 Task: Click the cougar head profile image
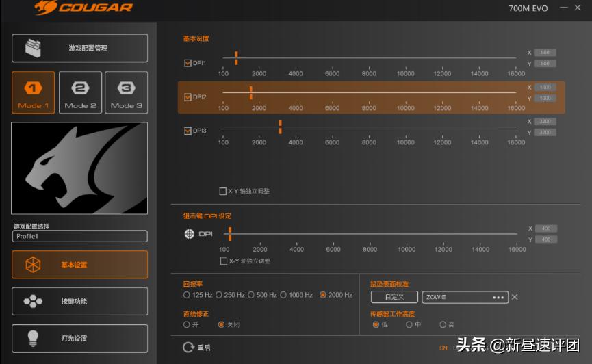79,168
